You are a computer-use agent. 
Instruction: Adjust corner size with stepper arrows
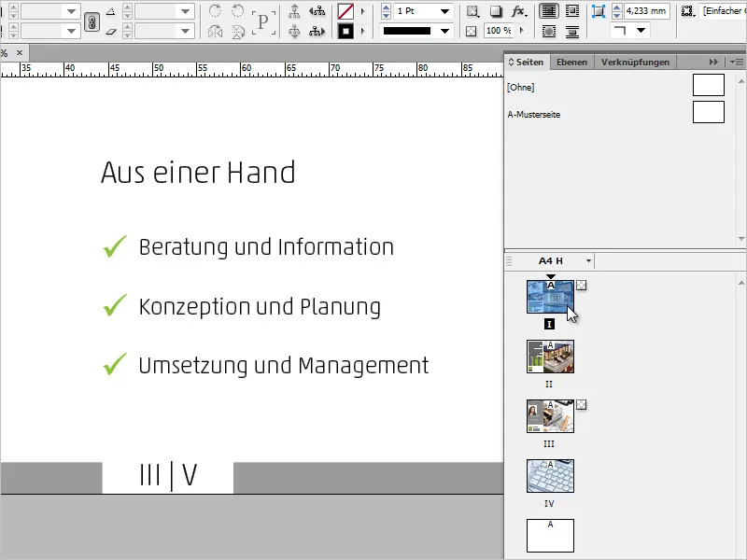point(617,11)
